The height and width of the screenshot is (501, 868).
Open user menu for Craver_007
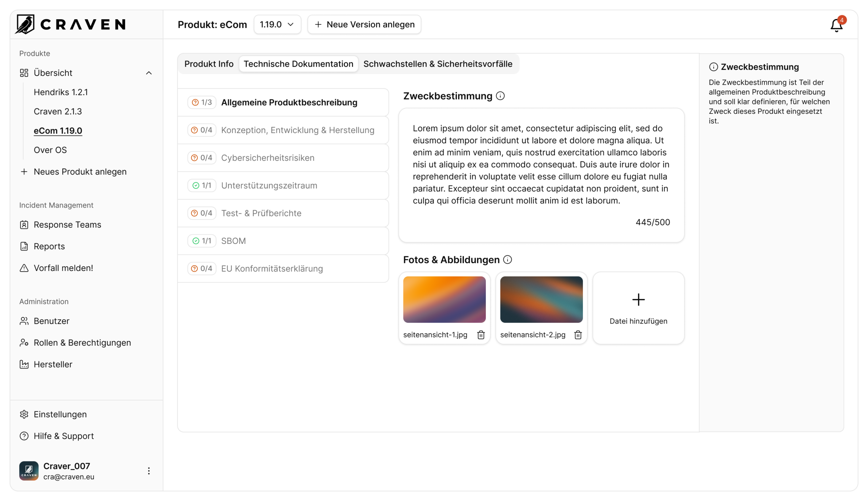(149, 471)
